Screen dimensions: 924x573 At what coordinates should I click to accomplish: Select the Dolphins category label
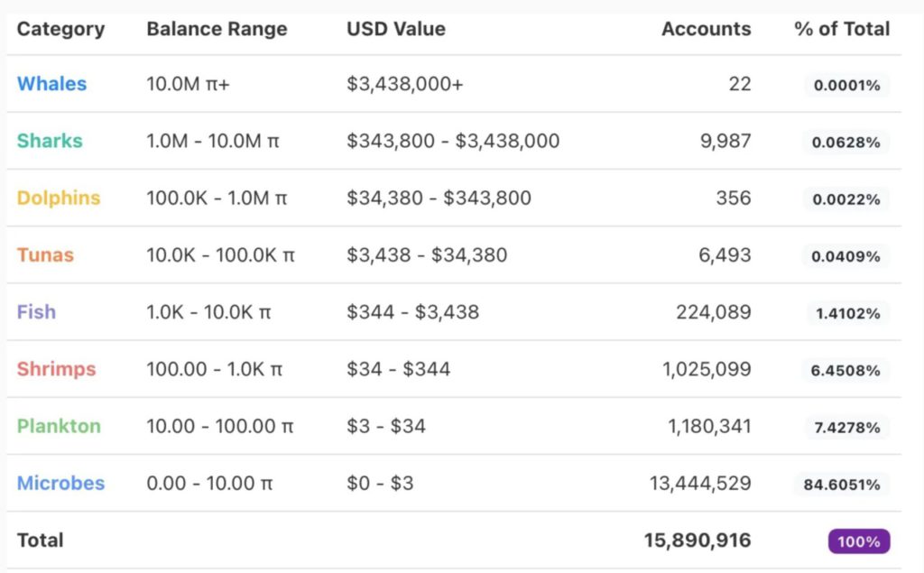59,198
